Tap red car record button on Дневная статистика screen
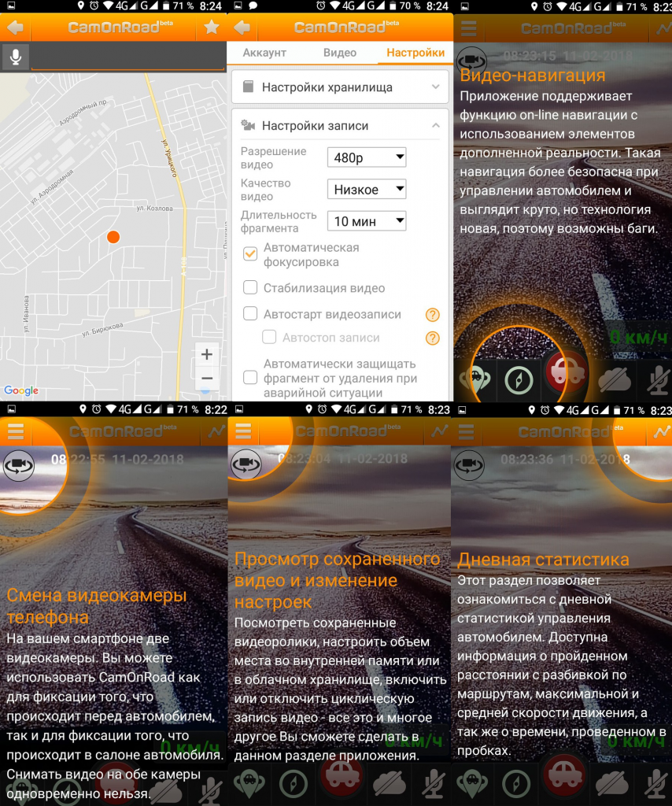The width and height of the screenshot is (672, 806). coord(563,775)
